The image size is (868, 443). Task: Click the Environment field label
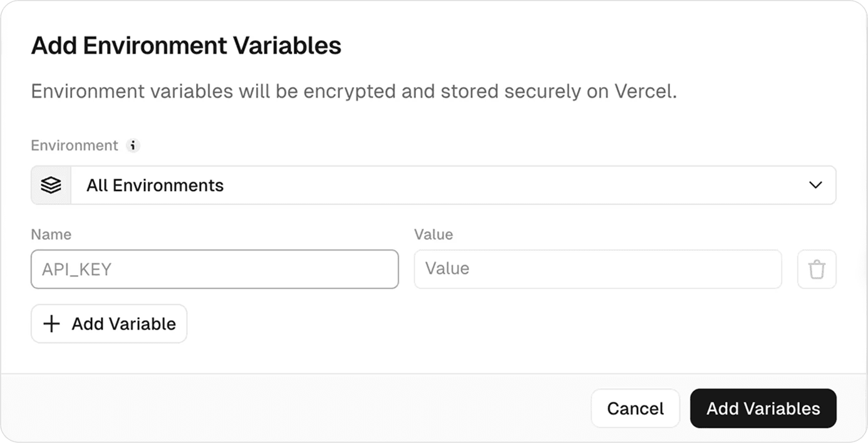75,145
